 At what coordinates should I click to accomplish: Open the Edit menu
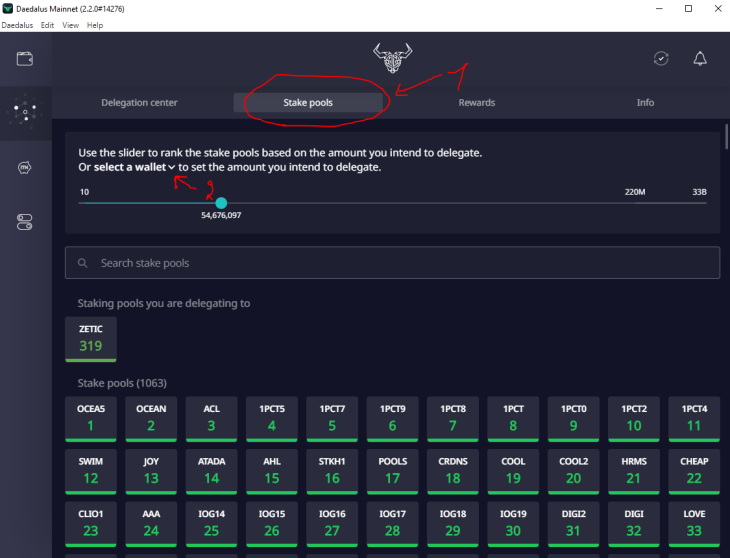tap(47, 25)
